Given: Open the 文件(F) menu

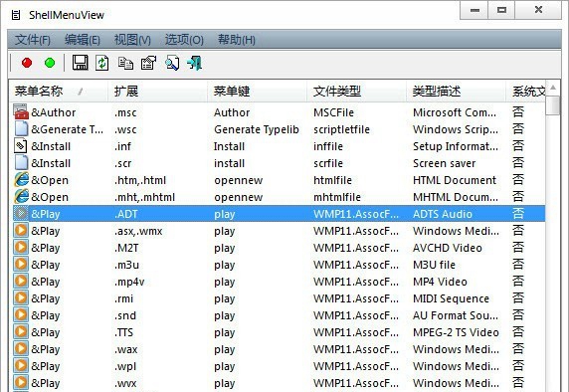Looking at the screenshot, I should pyautogui.click(x=33, y=39).
